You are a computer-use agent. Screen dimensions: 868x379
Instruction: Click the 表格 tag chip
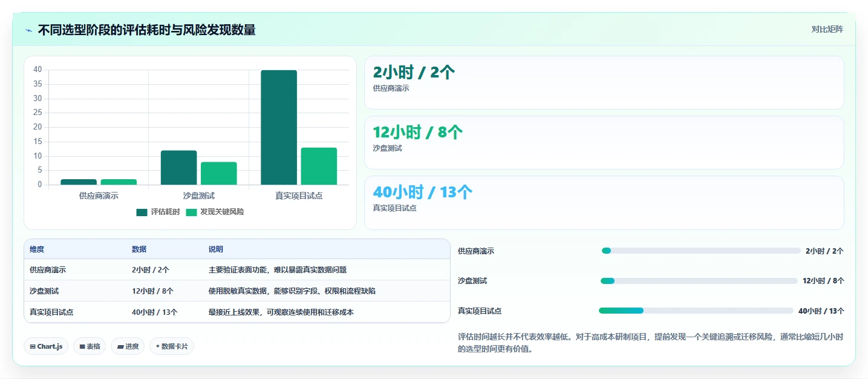pyautogui.click(x=90, y=346)
